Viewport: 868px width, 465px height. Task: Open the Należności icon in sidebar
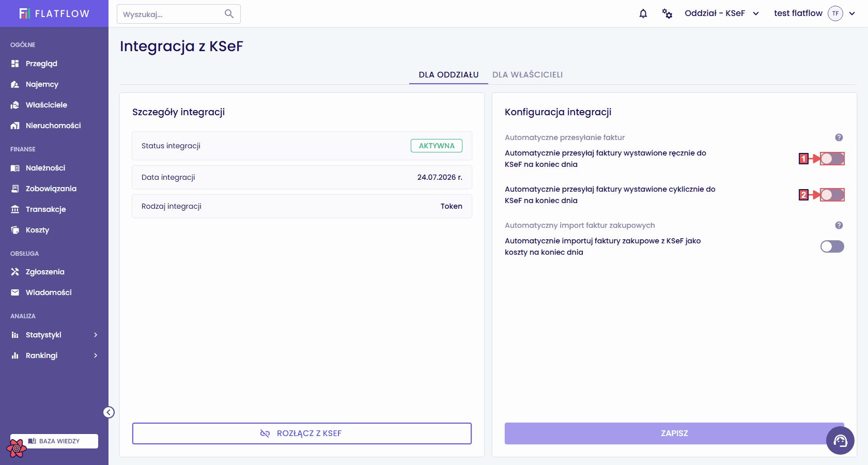15,168
